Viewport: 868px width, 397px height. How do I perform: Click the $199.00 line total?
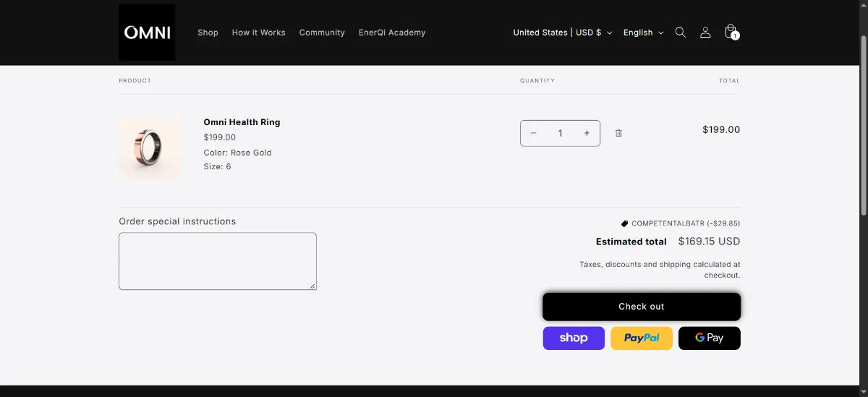click(721, 130)
